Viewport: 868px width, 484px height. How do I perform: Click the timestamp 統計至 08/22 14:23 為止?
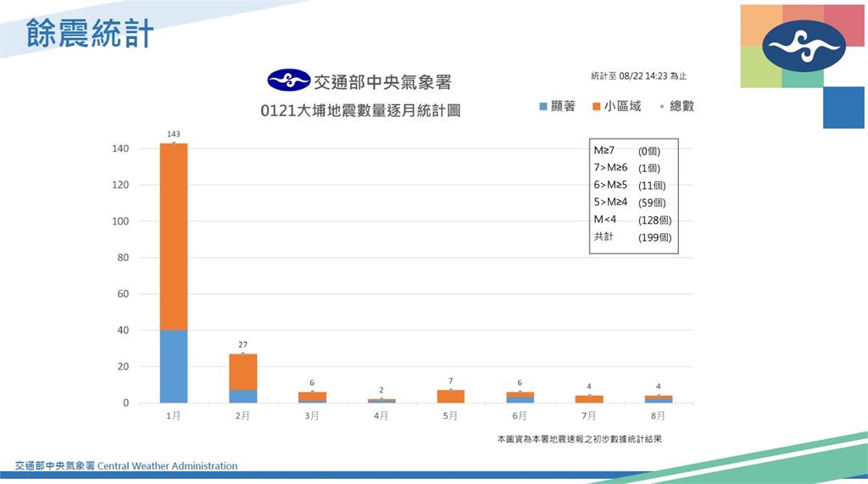[639, 76]
